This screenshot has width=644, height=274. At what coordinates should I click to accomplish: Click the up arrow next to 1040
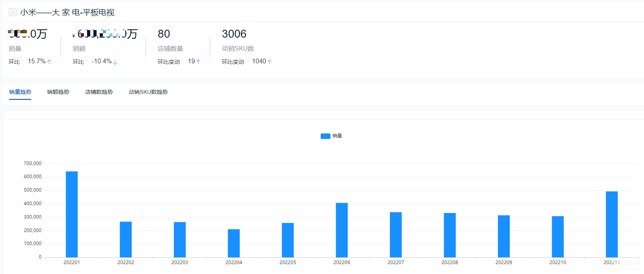point(270,62)
